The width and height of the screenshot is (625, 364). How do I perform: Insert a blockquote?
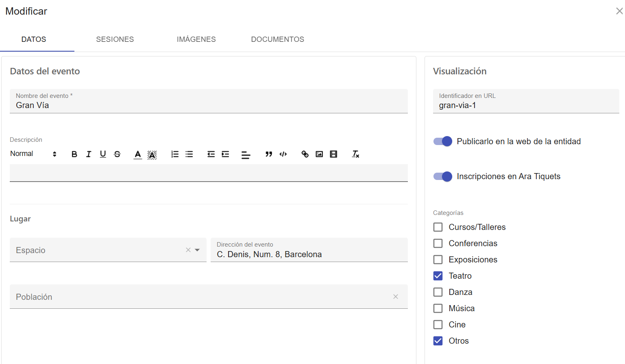click(269, 154)
